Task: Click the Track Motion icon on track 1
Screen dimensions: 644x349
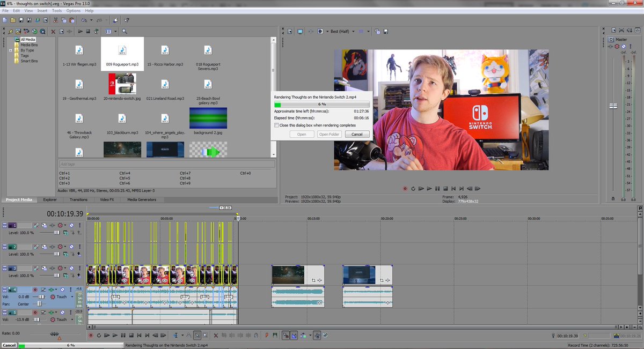Action: [x=45, y=226]
